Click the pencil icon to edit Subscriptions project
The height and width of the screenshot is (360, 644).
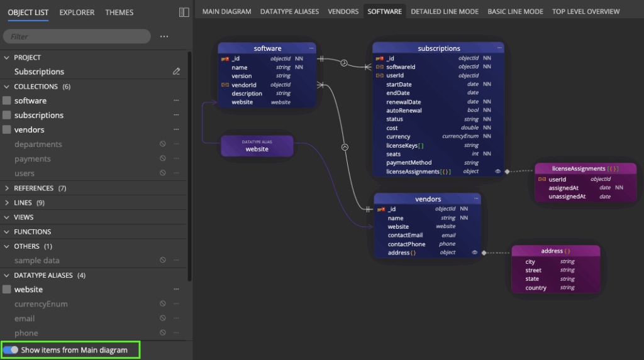[x=177, y=72]
